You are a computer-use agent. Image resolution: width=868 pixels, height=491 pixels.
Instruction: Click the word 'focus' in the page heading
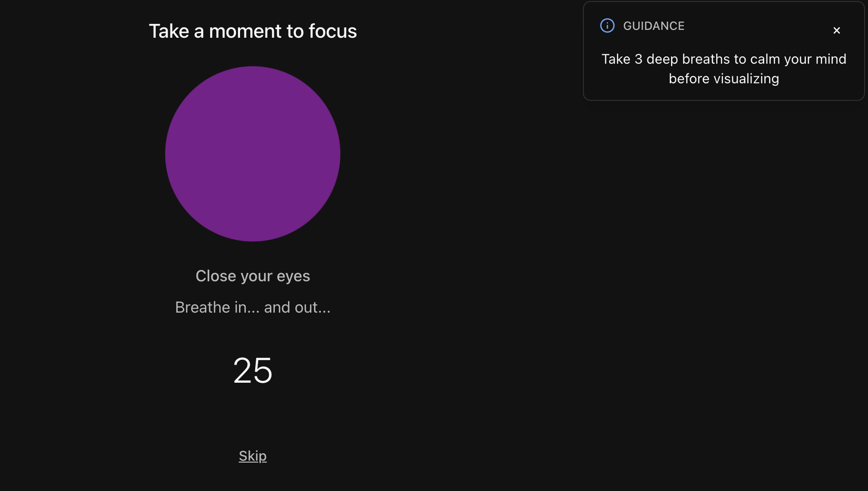pyautogui.click(x=333, y=31)
